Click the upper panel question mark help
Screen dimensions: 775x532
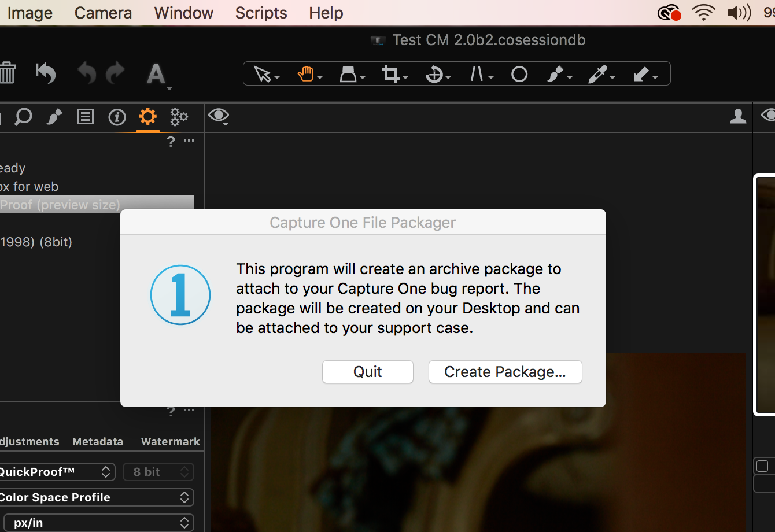tap(171, 142)
